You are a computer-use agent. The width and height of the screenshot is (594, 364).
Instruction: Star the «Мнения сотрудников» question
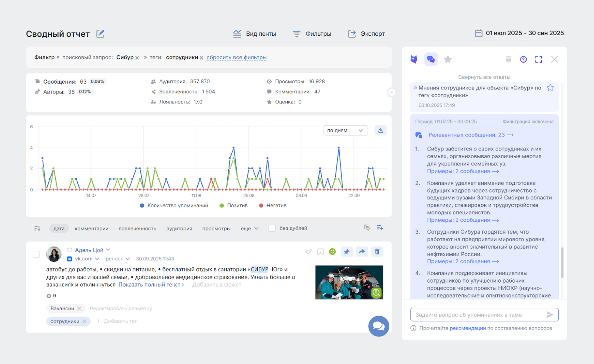[x=550, y=88]
